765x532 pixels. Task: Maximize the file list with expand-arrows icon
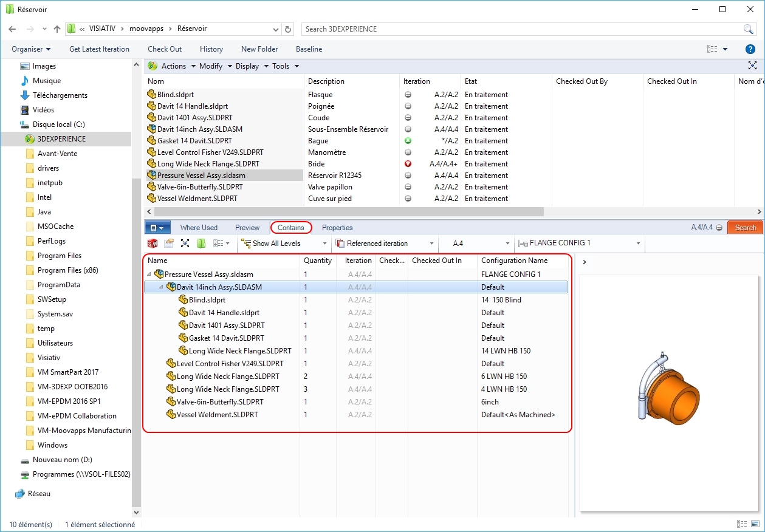[753, 66]
